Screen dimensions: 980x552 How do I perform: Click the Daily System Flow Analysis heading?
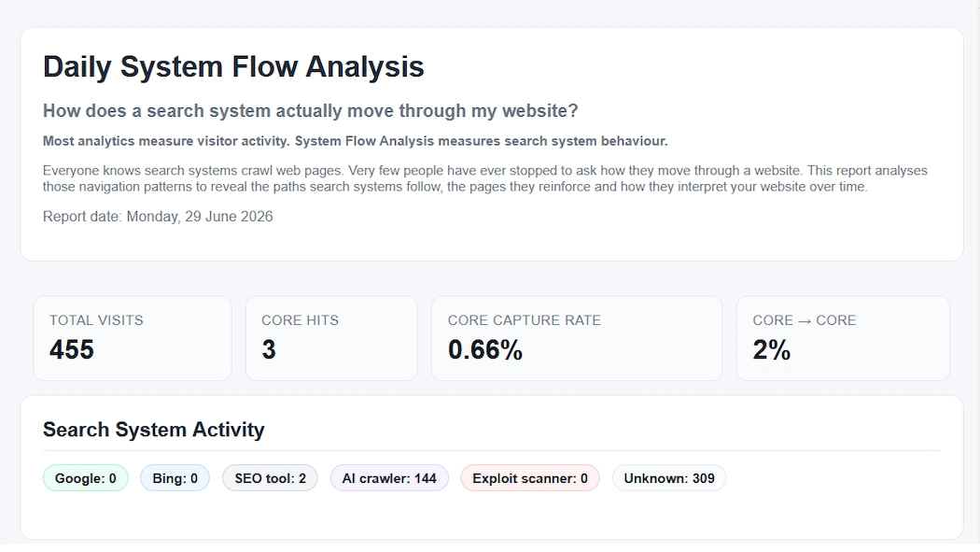coord(233,67)
